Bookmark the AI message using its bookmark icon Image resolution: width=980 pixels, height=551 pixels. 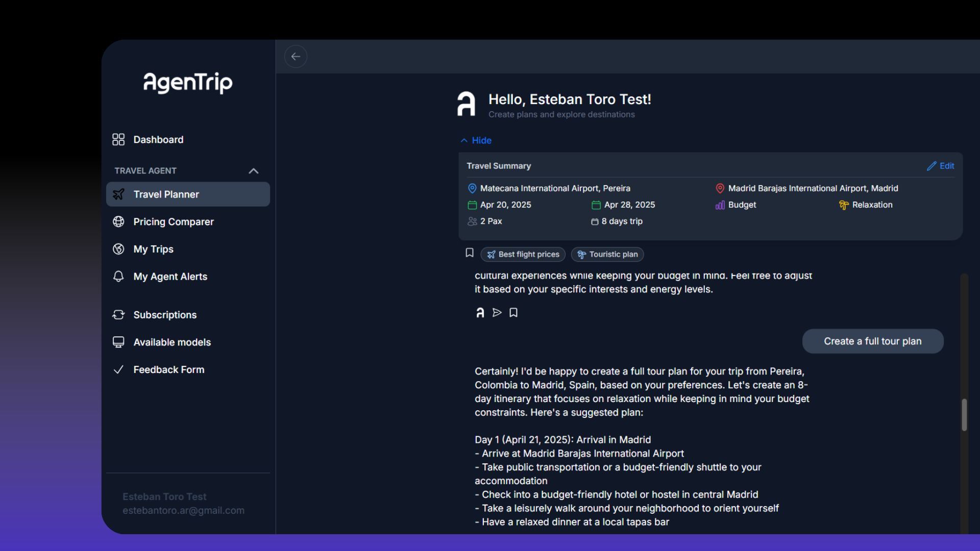tap(513, 313)
